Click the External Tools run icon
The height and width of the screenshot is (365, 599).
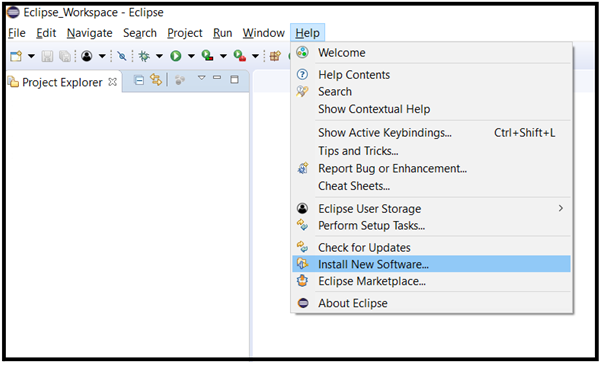(240, 56)
